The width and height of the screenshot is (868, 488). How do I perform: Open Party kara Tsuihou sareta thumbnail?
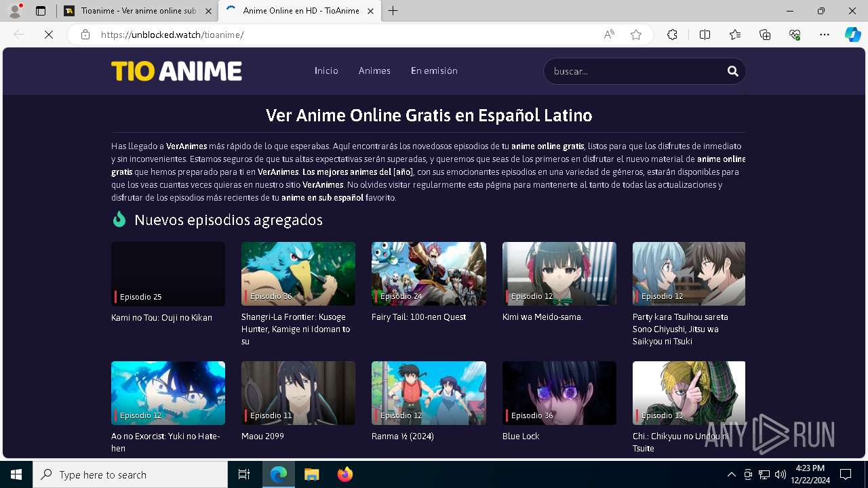[689, 274]
